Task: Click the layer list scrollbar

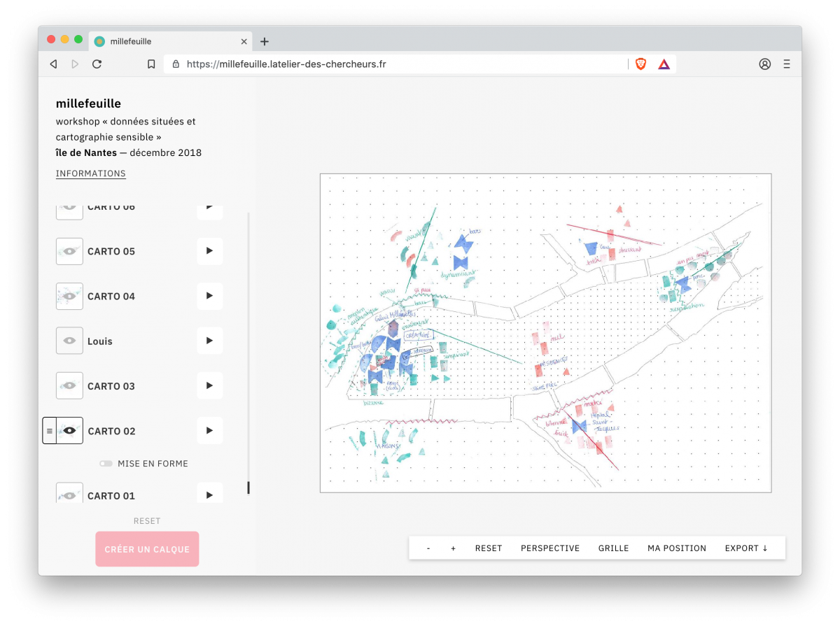Action: 248,488
